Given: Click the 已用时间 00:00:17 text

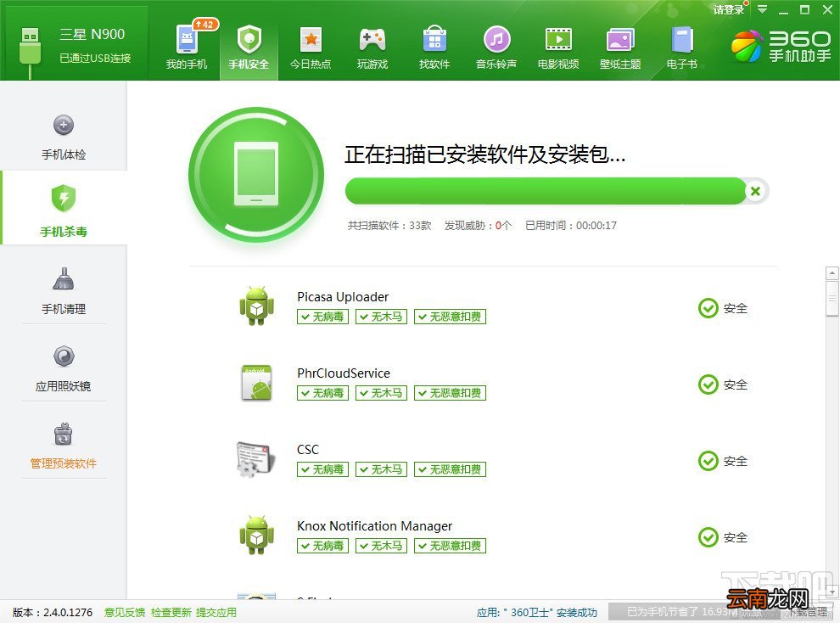Looking at the screenshot, I should [x=571, y=226].
